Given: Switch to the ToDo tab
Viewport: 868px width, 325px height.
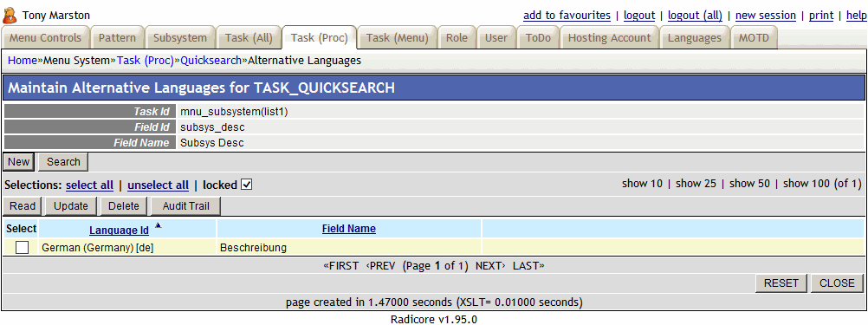Looking at the screenshot, I should click(x=538, y=38).
